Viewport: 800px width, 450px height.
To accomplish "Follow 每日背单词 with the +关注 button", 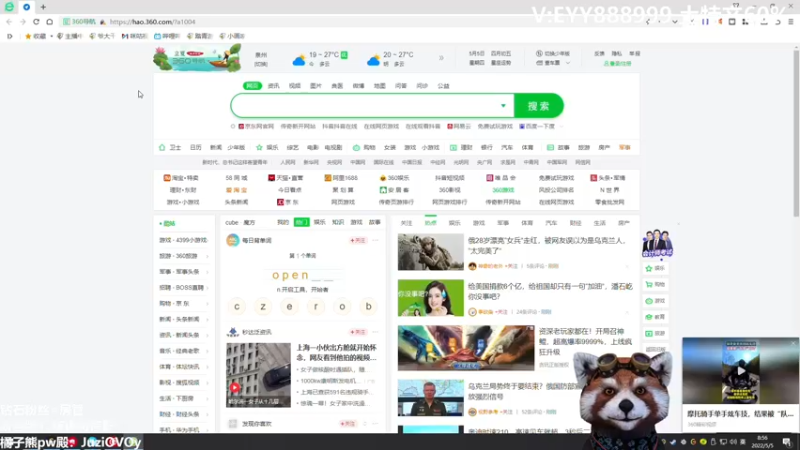I will [358, 240].
